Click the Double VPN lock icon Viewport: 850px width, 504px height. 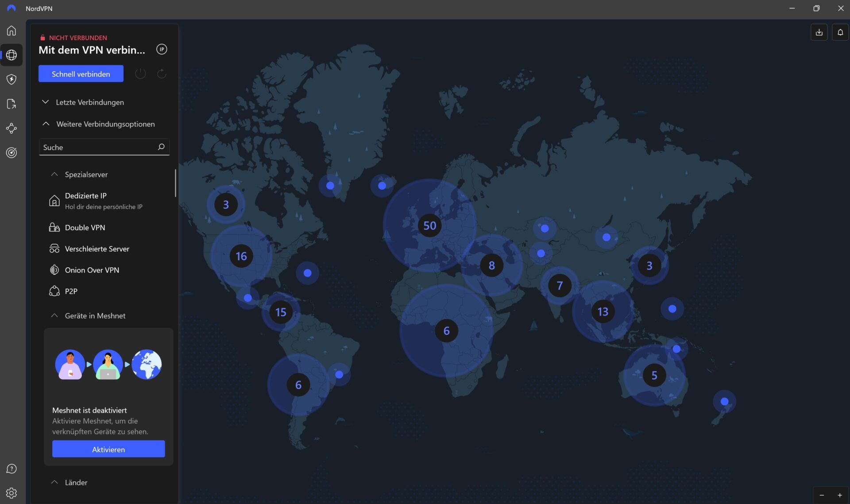coord(54,227)
